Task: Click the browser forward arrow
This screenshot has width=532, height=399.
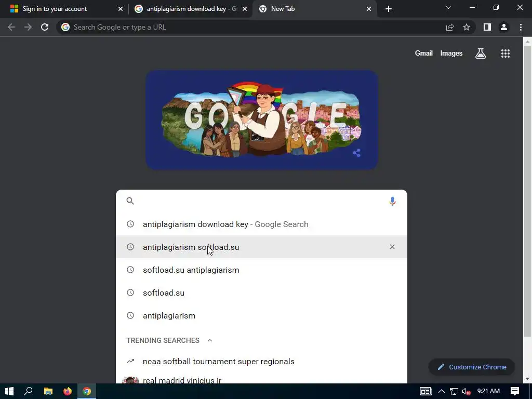Action: [x=28, y=27]
